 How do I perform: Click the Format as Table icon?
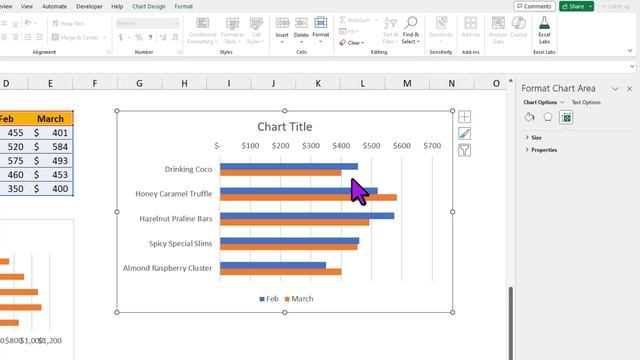click(x=232, y=23)
